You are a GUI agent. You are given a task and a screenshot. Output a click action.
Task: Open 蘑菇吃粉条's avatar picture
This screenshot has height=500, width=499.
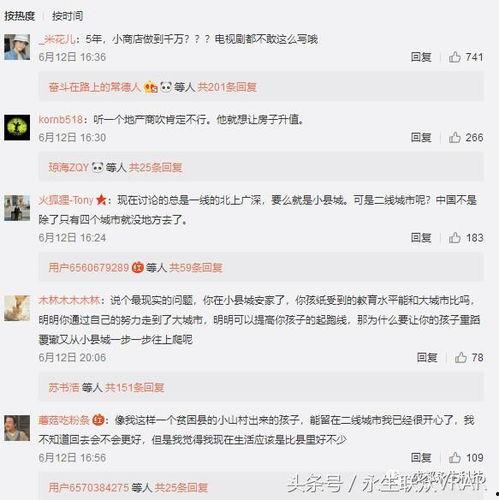point(17,428)
